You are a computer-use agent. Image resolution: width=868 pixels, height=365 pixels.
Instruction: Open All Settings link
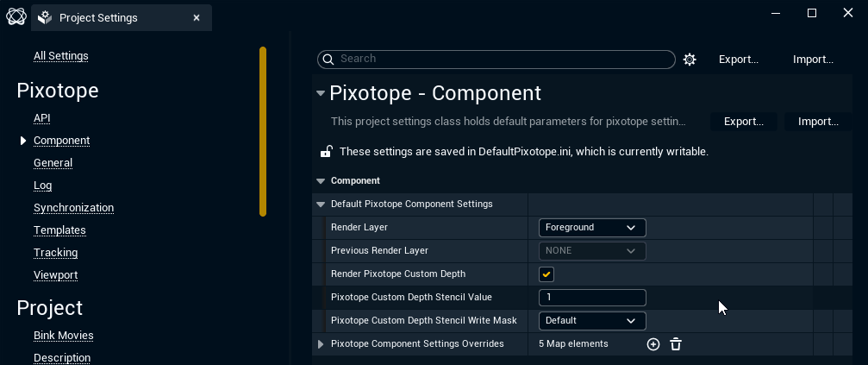click(x=61, y=56)
